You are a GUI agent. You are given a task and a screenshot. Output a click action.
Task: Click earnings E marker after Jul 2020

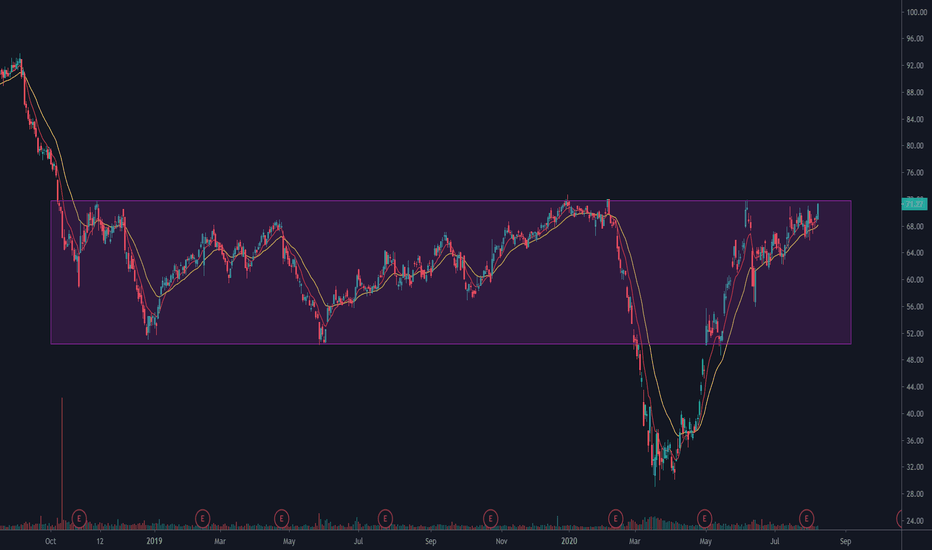pos(807,518)
